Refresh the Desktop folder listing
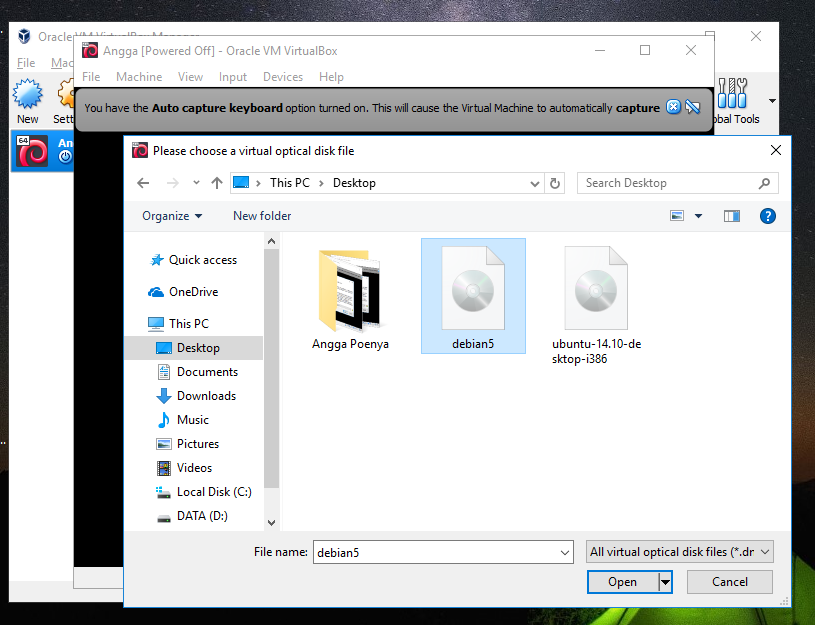Image resolution: width=815 pixels, height=625 pixels. (x=555, y=183)
